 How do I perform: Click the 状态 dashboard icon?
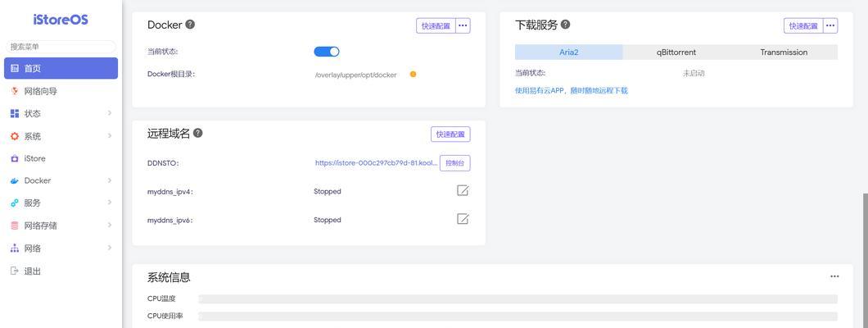pyautogui.click(x=15, y=113)
